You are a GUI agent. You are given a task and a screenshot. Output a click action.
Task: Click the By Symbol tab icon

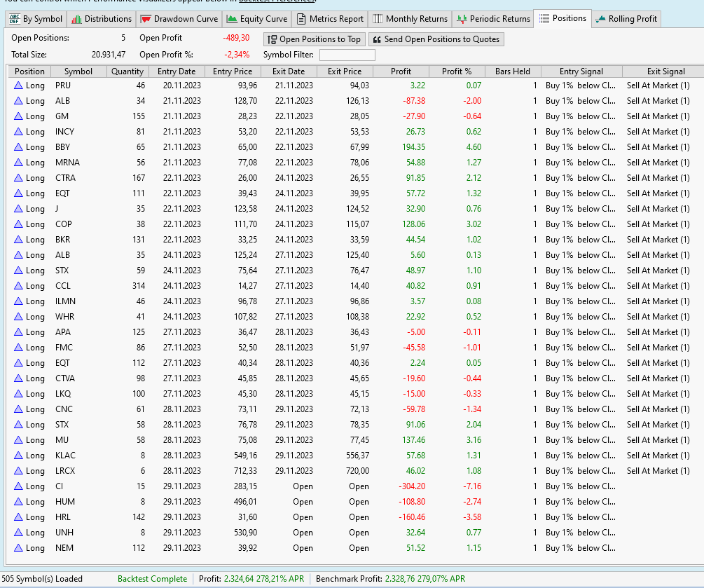tap(15, 19)
